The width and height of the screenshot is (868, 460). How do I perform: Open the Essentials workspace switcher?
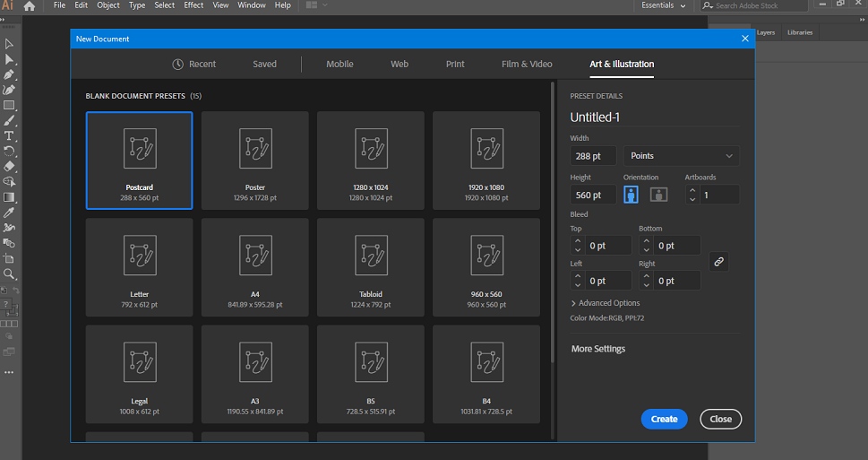[663, 5]
